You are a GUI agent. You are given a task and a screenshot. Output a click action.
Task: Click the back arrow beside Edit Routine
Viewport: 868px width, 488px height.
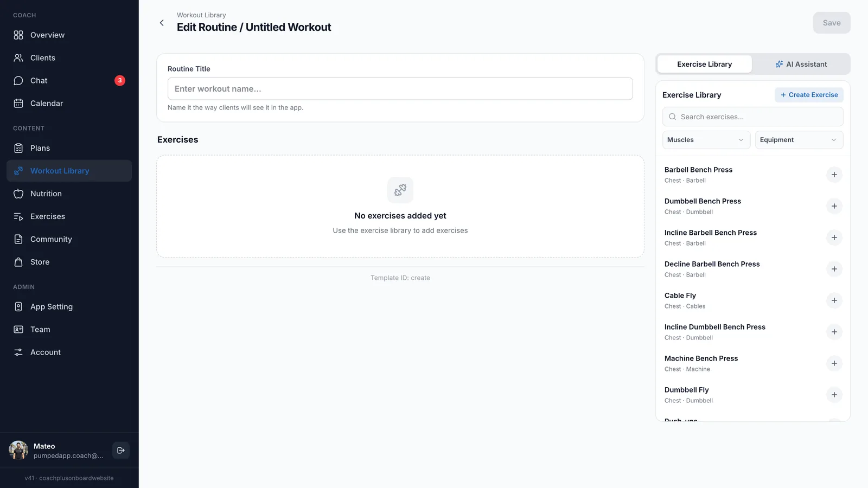pos(162,23)
